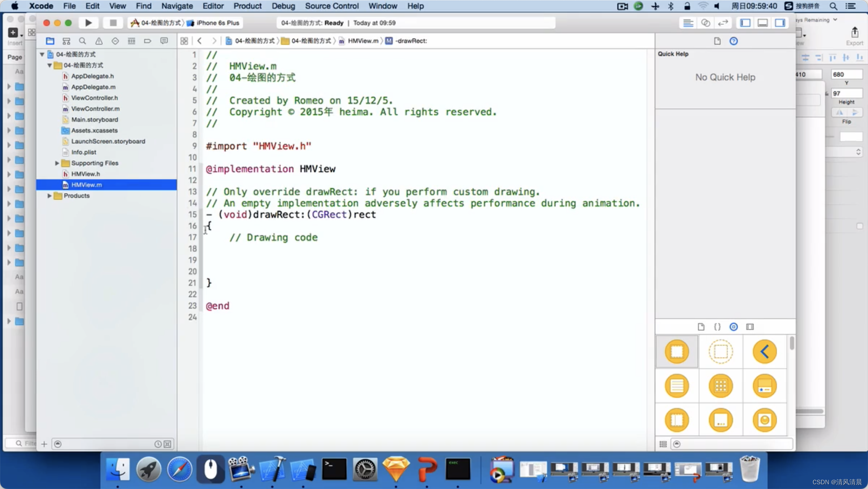Screen dimensions: 868x489
Task: Show the Quick Help inspector
Action: (x=733, y=41)
